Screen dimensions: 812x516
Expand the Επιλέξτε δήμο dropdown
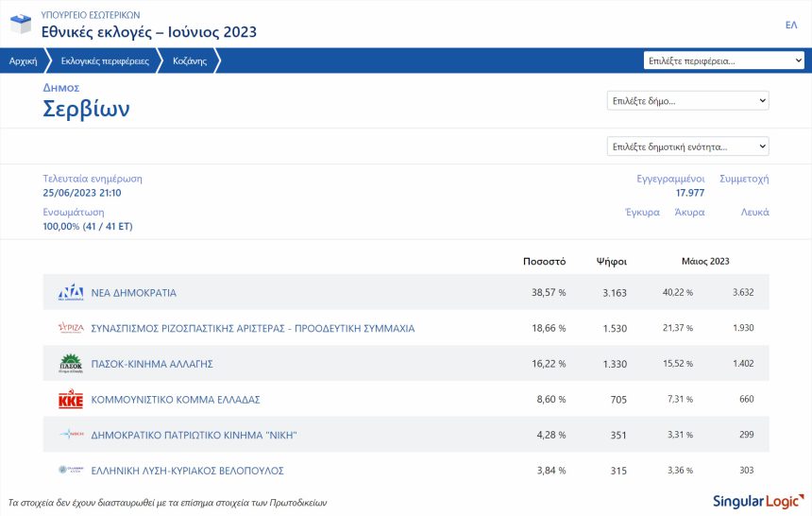687,100
